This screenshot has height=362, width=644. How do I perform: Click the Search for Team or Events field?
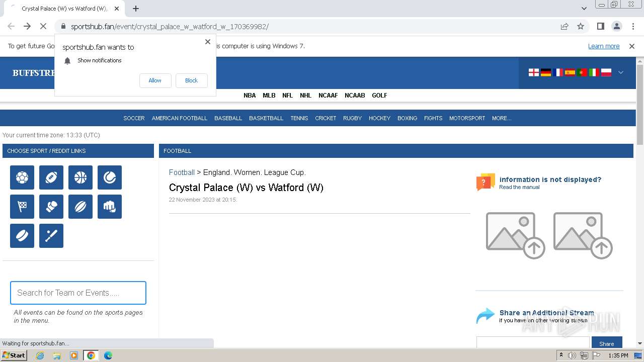pos(78,293)
